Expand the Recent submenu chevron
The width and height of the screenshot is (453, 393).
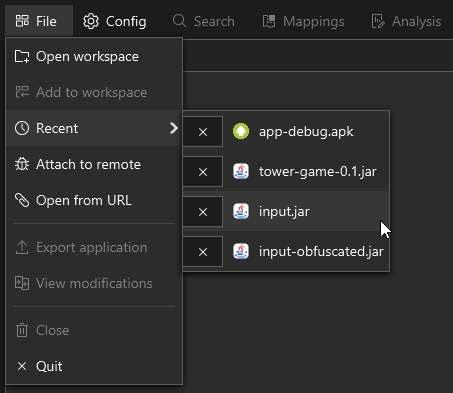point(174,128)
